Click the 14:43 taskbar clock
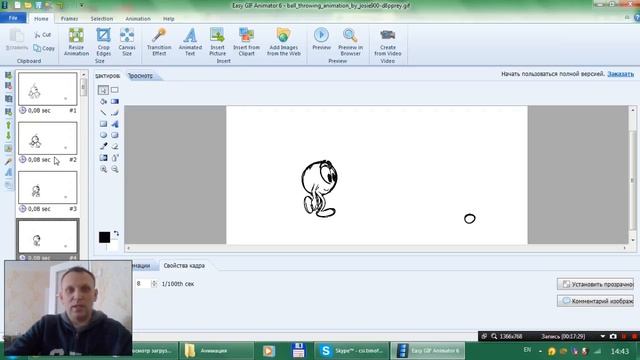This screenshot has width=640, height=360. [x=620, y=351]
